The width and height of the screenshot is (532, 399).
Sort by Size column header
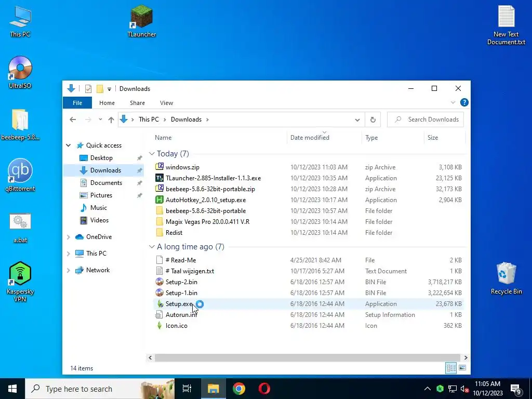(x=445, y=137)
